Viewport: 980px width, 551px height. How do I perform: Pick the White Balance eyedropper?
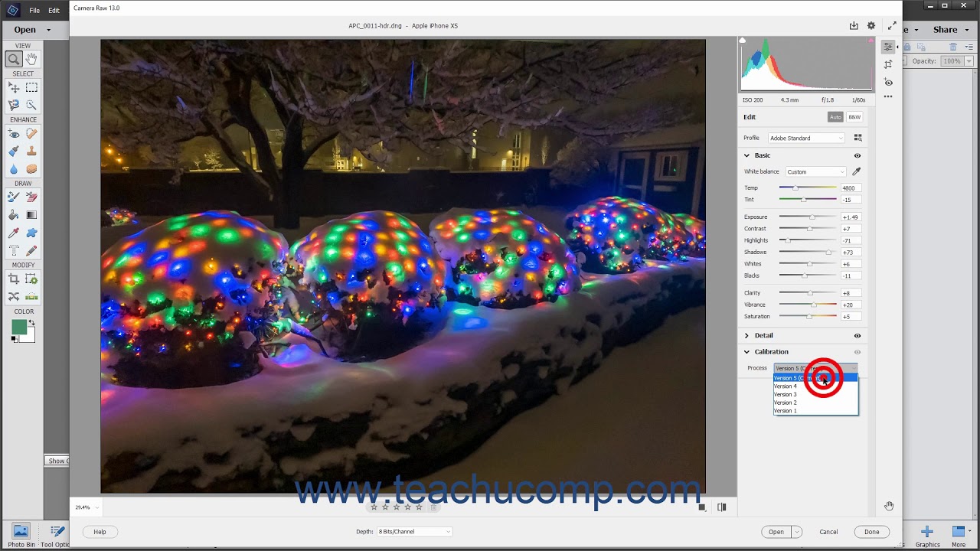857,171
